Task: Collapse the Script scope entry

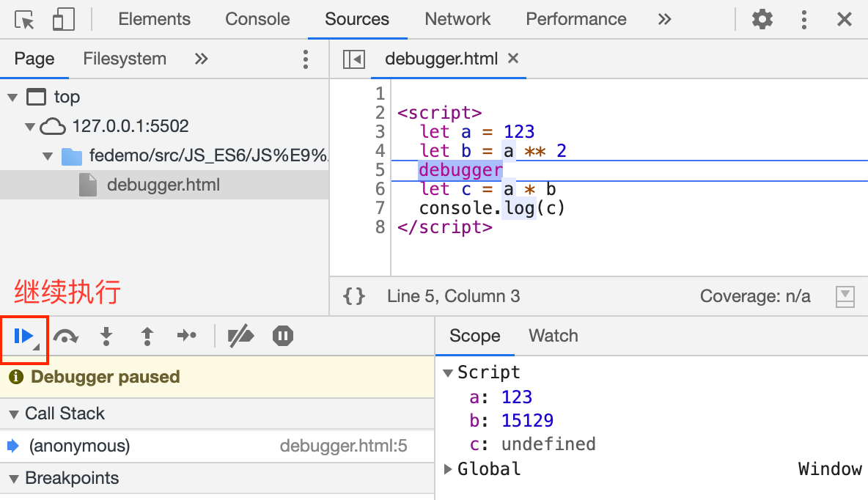Action: [x=448, y=372]
